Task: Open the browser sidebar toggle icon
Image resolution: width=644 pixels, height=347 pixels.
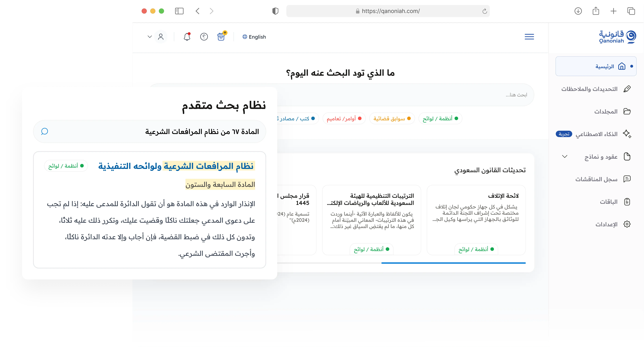Action: [x=179, y=11]
